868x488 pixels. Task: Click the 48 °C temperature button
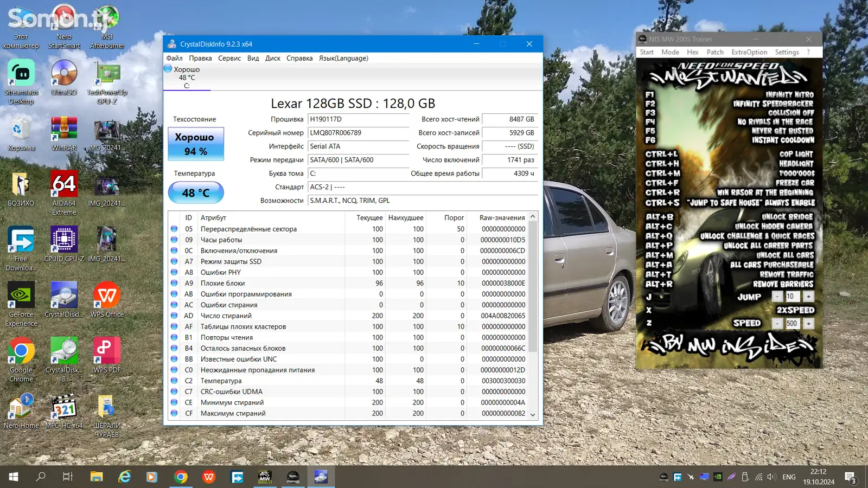(196, 192)
